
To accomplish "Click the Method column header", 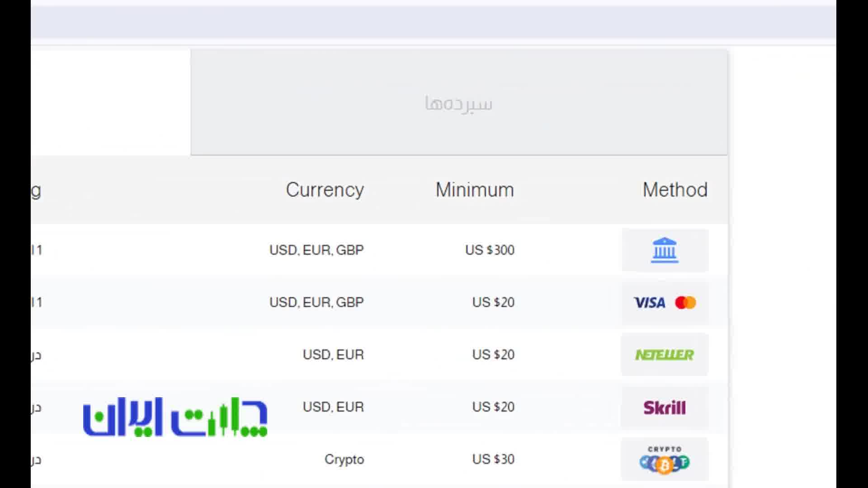I will coord(675,190).
